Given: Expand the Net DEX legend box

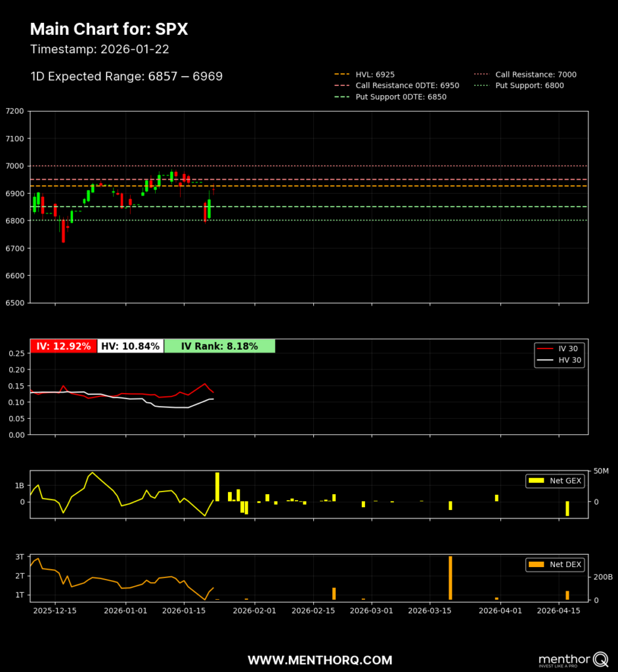Looking at the screenshot, I should point(555,564).
